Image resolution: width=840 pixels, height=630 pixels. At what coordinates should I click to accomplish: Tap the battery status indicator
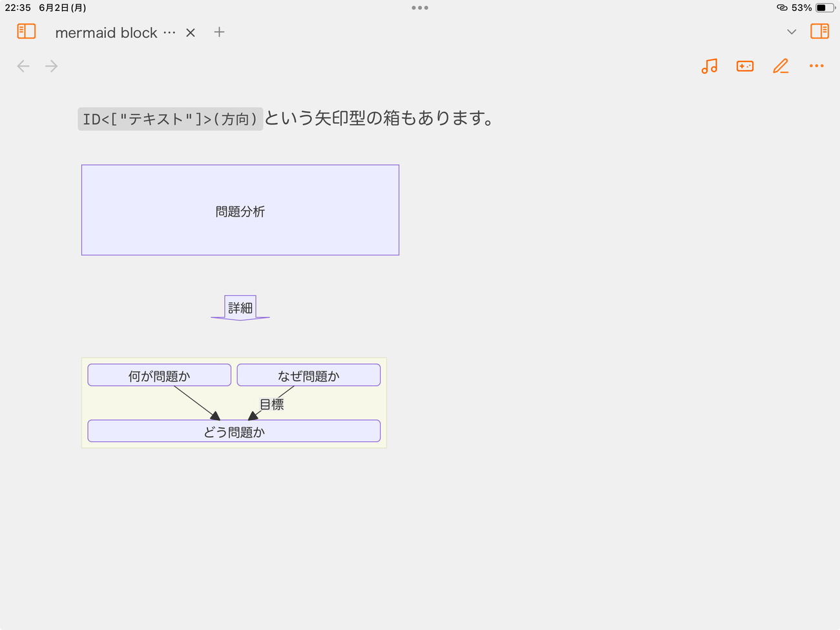pyautogui.click(x=825, y=8)
